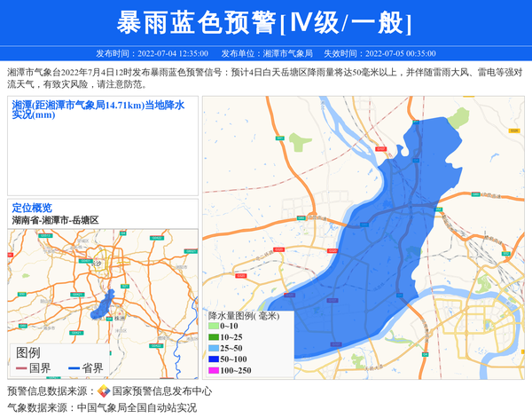
Task: Click the 定位概览 heading
Action: click(x=32, y=208)
